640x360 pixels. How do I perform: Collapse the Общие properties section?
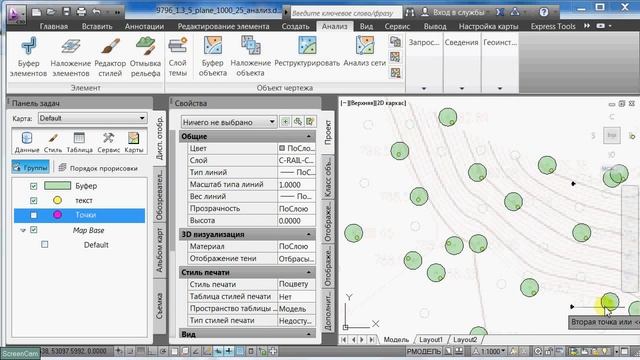pos(309,136)
